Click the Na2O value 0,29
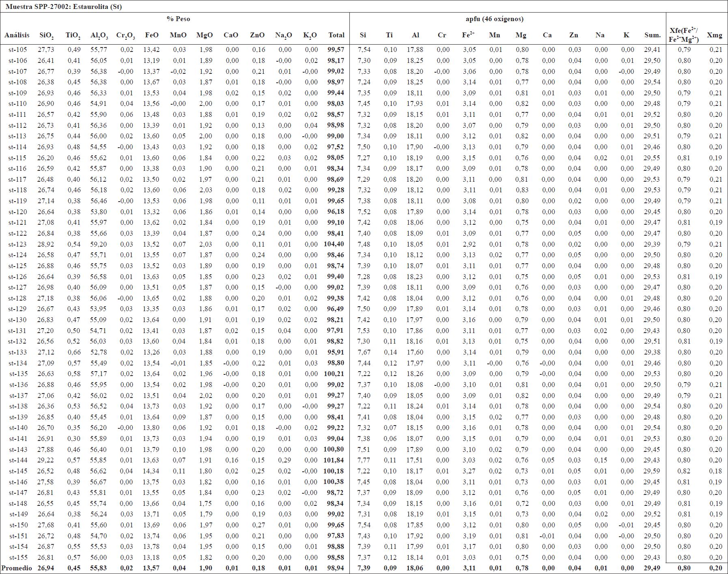 point(284,460)
